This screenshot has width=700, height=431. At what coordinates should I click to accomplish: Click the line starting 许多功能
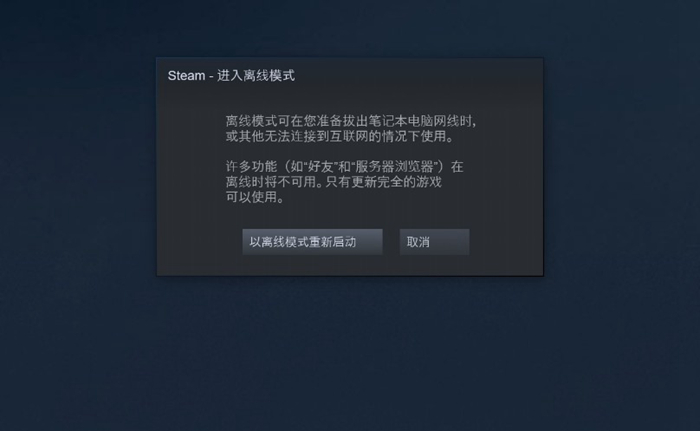344,167
